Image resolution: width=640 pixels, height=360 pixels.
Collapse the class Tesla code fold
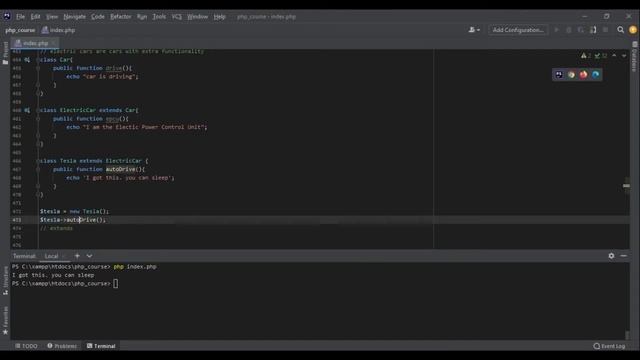pyautogui.click(x=38, y=161)
